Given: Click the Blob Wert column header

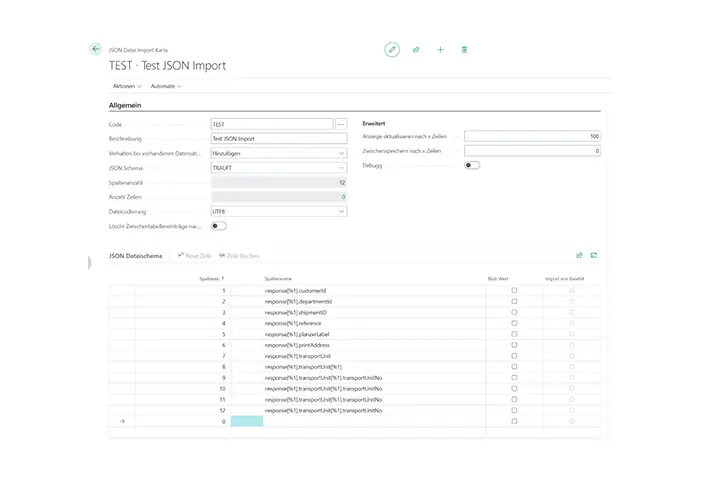Looking at the screenshot, I should point(498,278).
